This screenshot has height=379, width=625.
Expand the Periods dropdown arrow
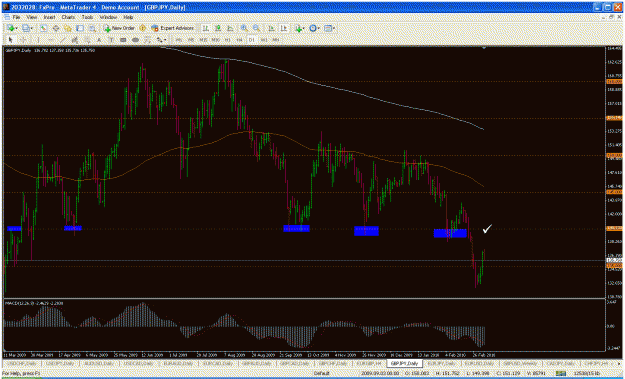(319, 28)
